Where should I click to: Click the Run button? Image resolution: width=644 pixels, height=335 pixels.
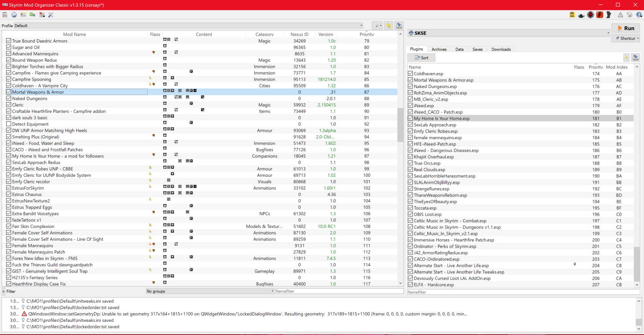pyautogui.click(x=626, y=28)
